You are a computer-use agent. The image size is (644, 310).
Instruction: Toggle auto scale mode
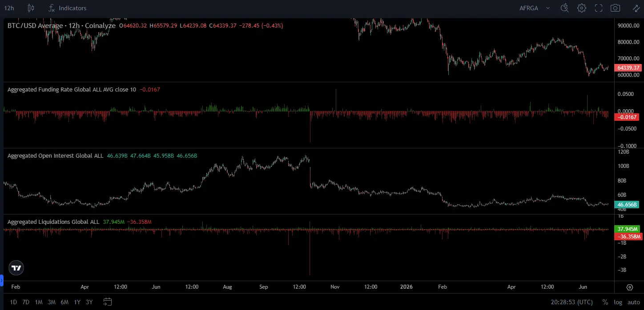click(633, 302)
